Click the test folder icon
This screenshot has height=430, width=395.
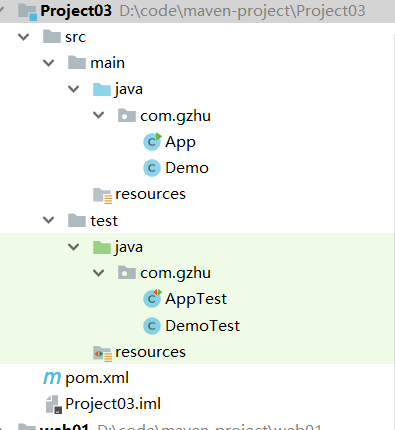[x=77, y=221]
